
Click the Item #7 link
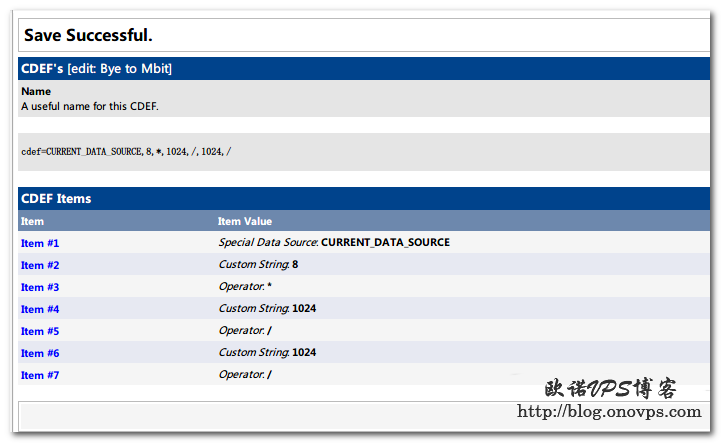(40, 375)
